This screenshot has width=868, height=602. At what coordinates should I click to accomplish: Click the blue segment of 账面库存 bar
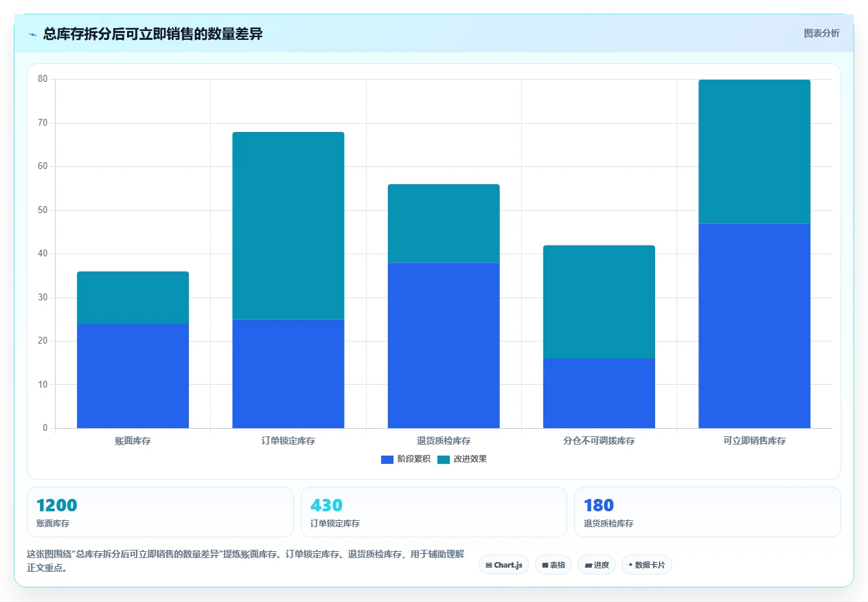click(133, 376)
